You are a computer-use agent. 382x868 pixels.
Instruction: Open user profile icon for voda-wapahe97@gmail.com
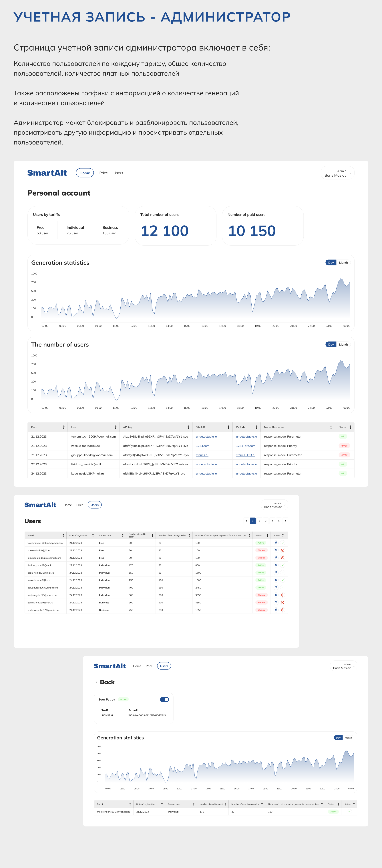(276, 610)
